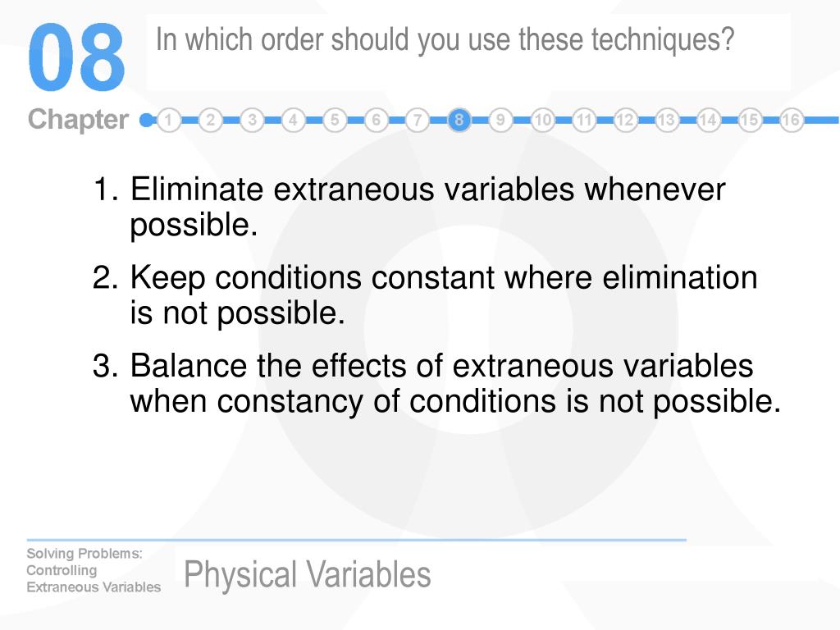The image size is (840, 630).
Task: Select chapter 10 circle
Action: (x=542, y=120)
